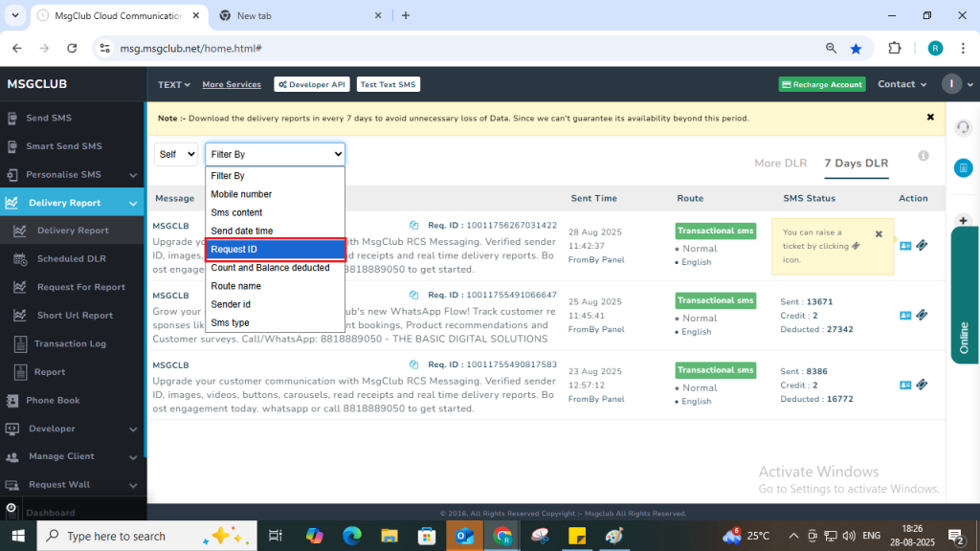Screen dimensions: 980x551
Task: Expand Manage Client menu
Action: 72,456
